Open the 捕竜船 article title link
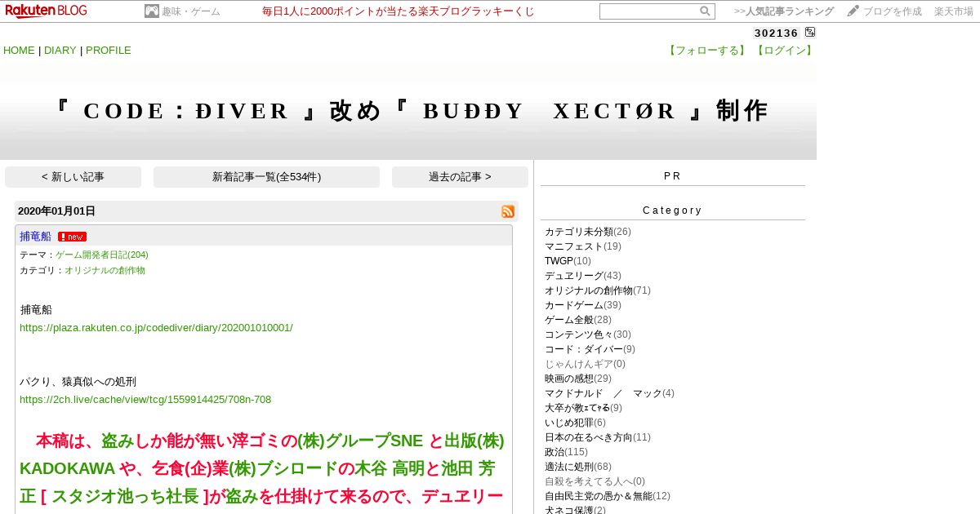The image size is (980, 514). tap(35, 237)
